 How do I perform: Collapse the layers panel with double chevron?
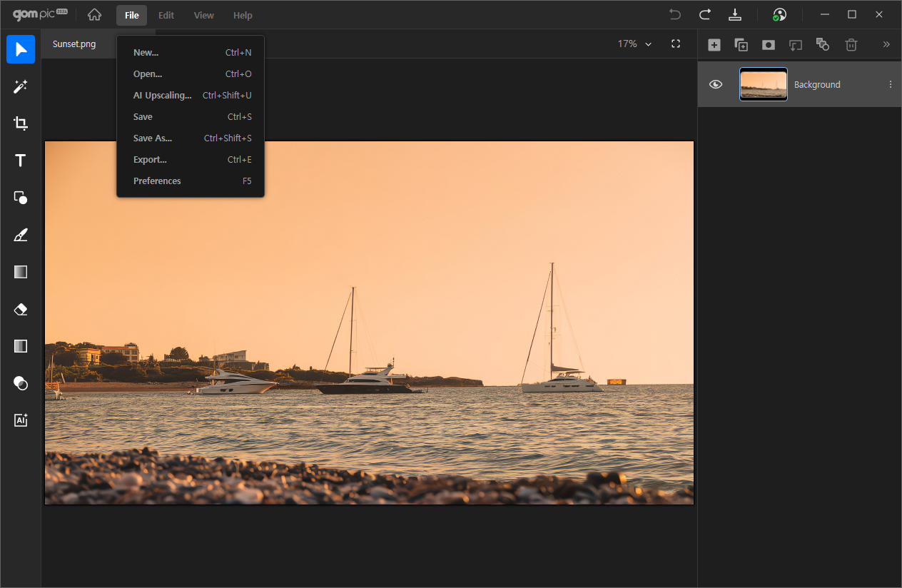pos(886,44)
